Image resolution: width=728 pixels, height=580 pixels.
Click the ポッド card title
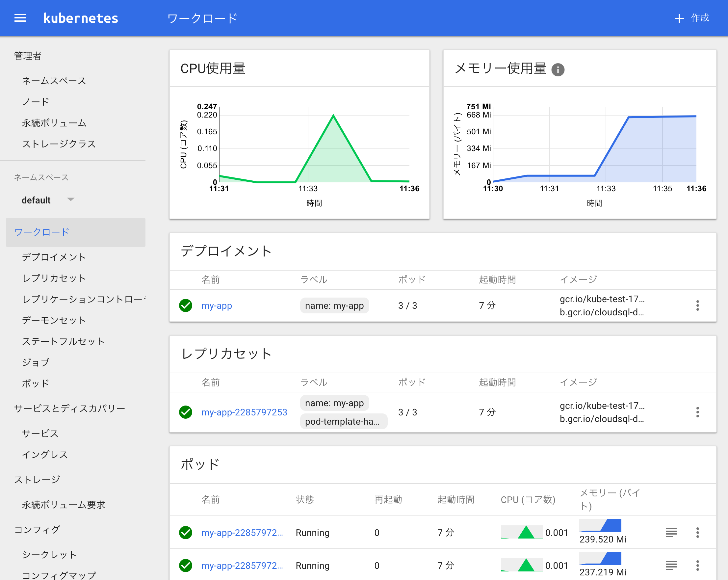coord(200,464)
